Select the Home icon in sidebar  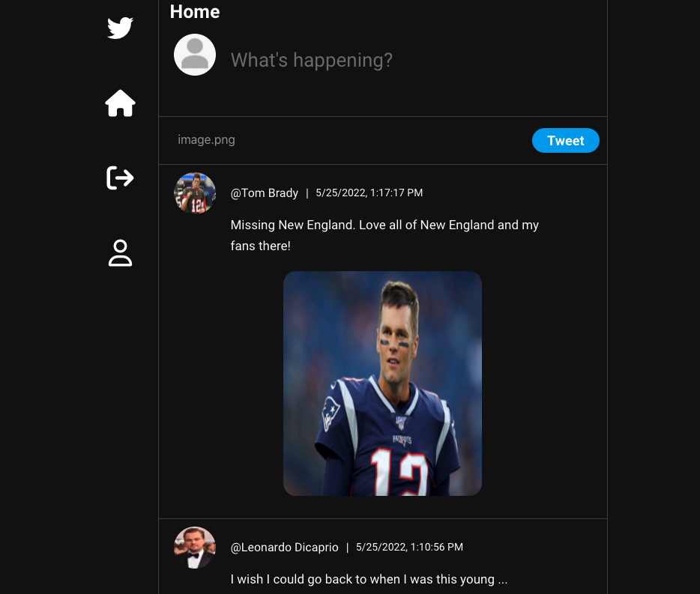(120, 103)
